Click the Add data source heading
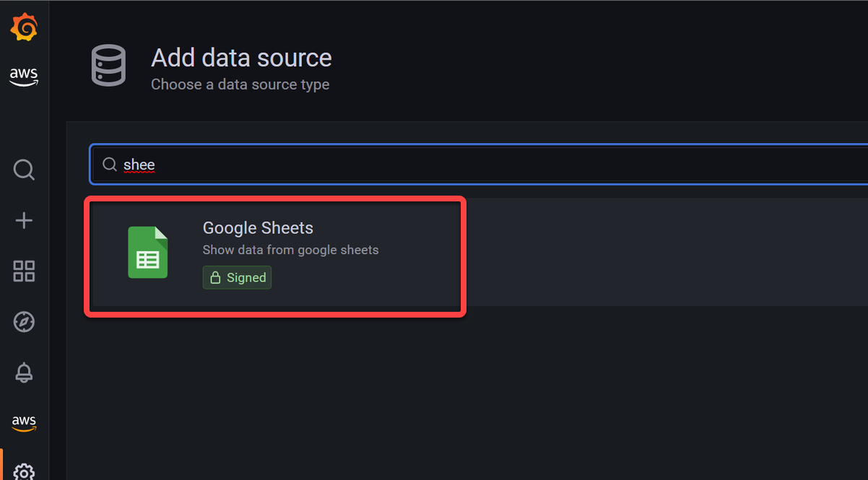Screen dimensions: 868x480 241,58
